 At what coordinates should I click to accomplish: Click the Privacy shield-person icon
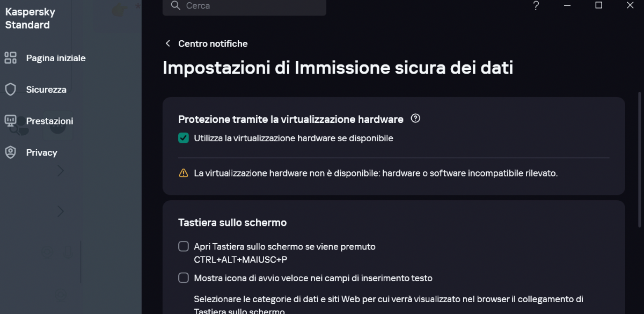(11, 152)
